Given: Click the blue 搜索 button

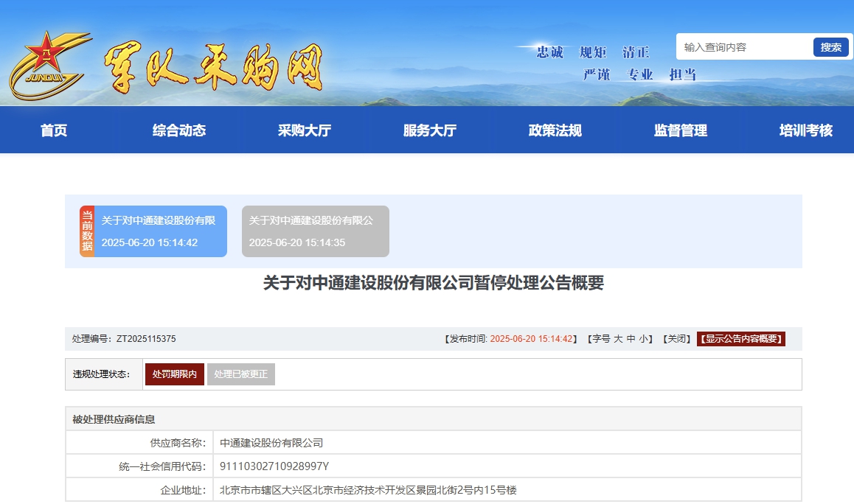Looking at the screenshot, I should coord(830,47).
